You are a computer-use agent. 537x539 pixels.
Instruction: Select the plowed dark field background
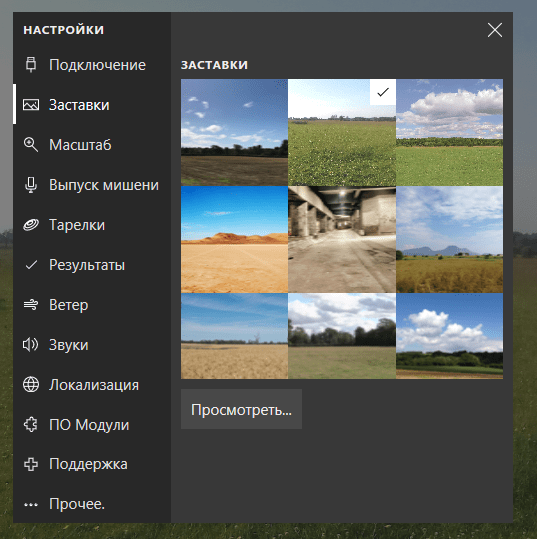pyautogui.click(x=234, y=132)
